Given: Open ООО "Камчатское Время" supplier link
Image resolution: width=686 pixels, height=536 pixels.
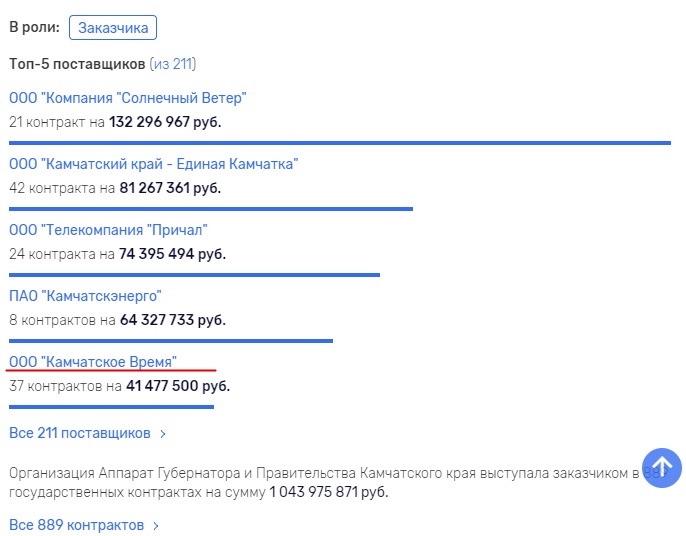Looking at the screenshot, I should [93, 362].
